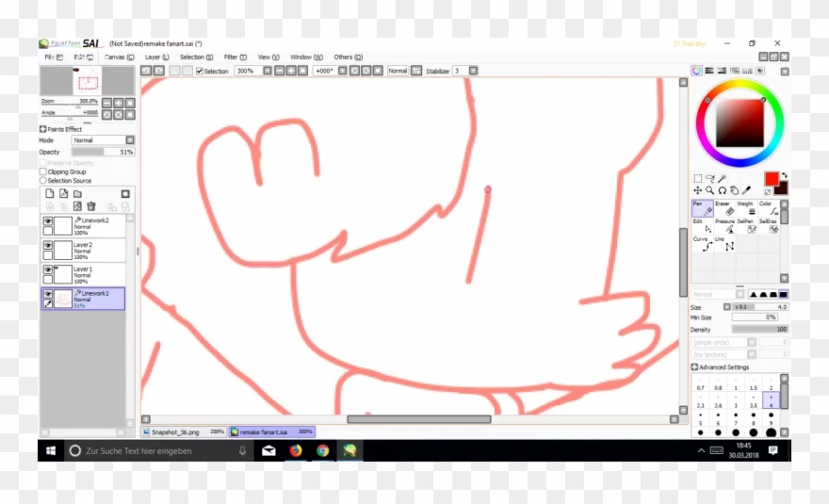This screenshot has width=829, height=504.
Task: Open the brush size multiplier dropdown
Action: pos(727,307)
